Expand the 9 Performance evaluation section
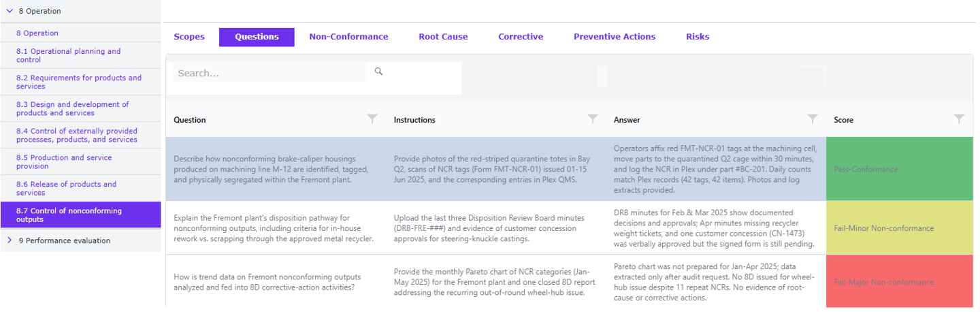Screen dimensions: 980x312 (x=10, y=240)
